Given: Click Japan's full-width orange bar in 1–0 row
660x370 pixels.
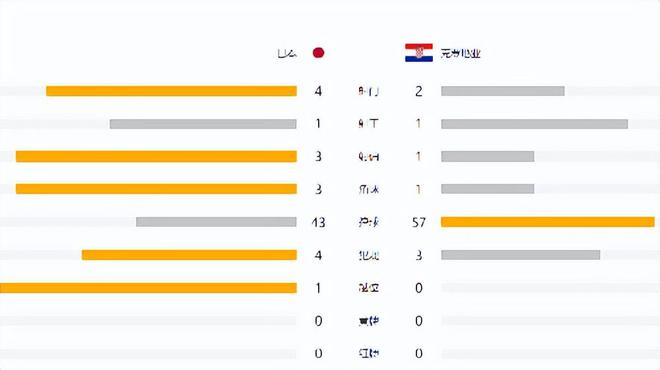Looking at the screenshot, I should 148,287.
